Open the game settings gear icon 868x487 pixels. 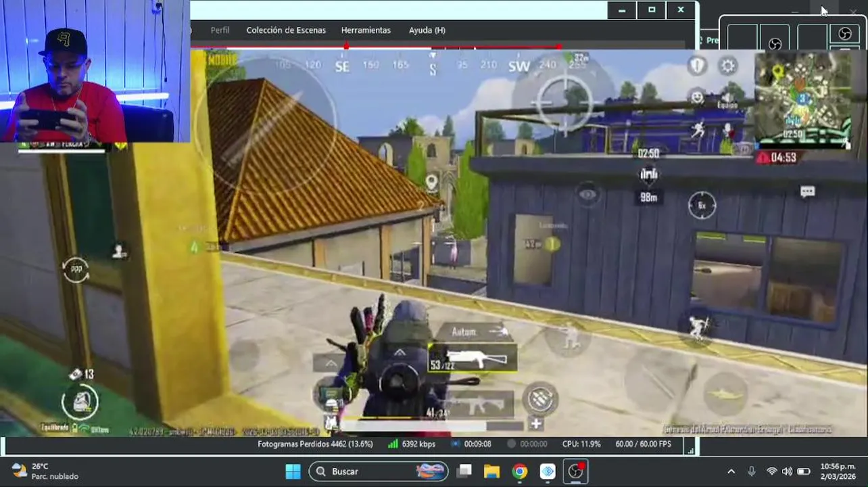coord(728,66)
